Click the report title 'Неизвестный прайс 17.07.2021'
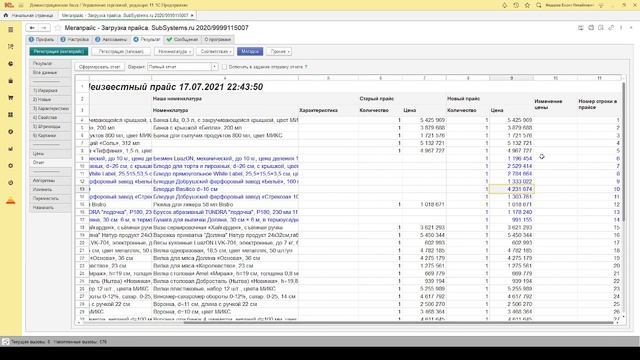640x360 pixels. 176,87
